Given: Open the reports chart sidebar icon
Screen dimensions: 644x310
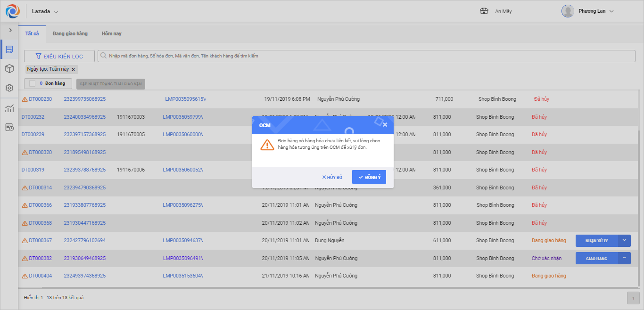Looking at the screenshot, I should [9, 108].
